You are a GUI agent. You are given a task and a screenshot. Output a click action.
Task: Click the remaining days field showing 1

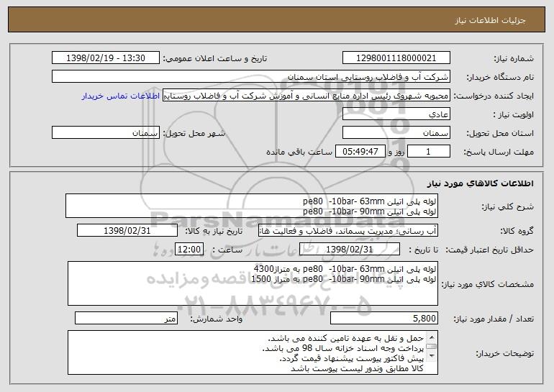(429, 152)
